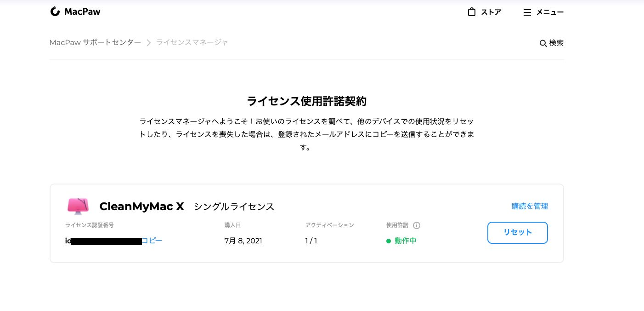Click the redacted license key field
This screenshot has height=311, width=644.
(106, 241)
